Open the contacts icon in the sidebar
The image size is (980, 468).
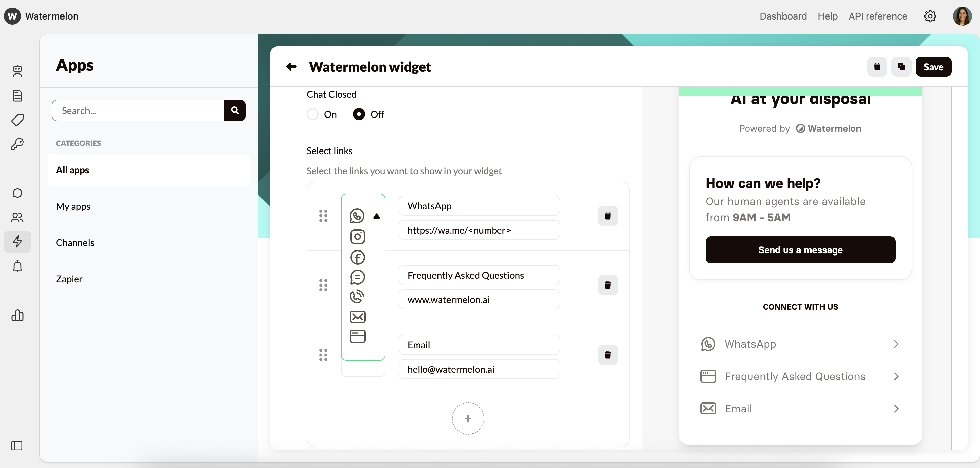tap(17, 217)
